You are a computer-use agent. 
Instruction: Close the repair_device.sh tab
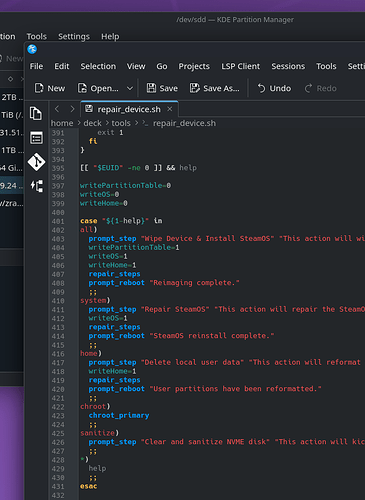click(170, 109)
